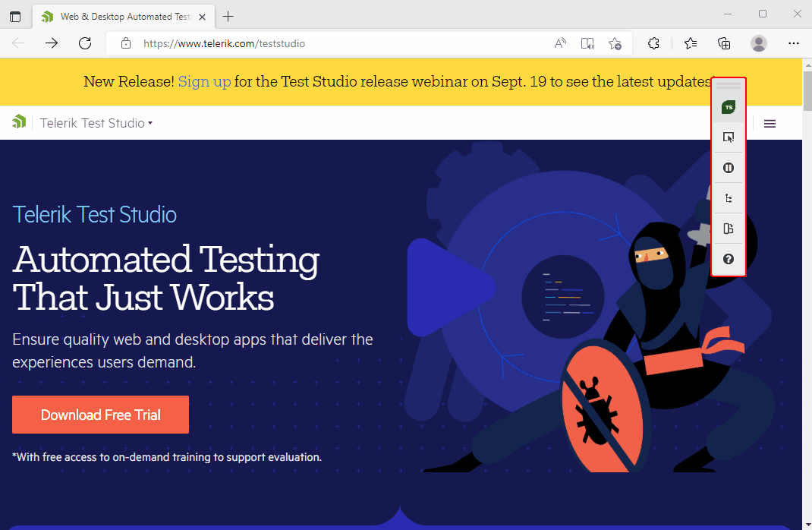Open the browser Extensions menu
Image resolution: width=812 pixels, height=530 pixels.
click(x=653, y=43)
